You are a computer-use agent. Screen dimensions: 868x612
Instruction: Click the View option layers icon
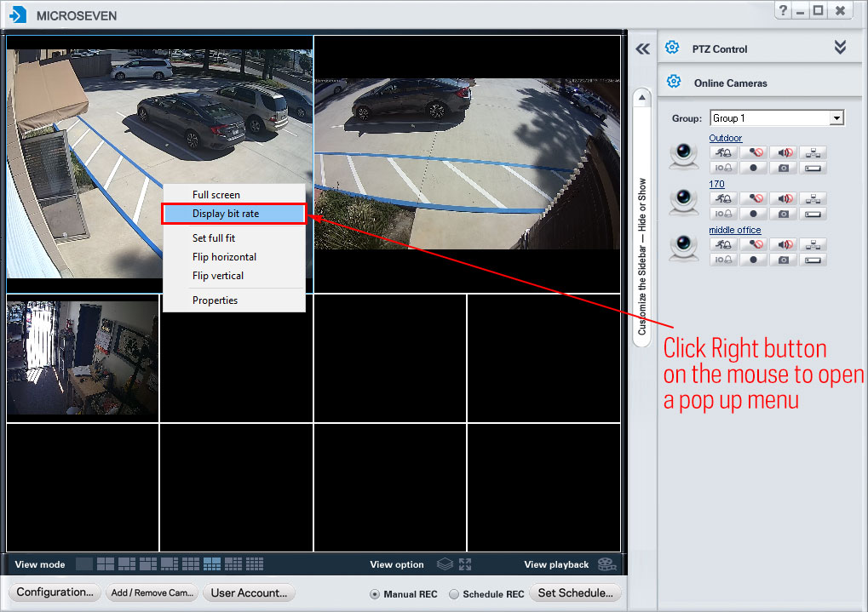445,564
